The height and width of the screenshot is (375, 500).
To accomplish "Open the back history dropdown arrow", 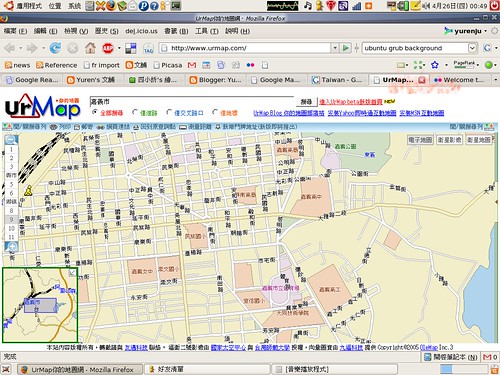I will (x=20, y=48).
